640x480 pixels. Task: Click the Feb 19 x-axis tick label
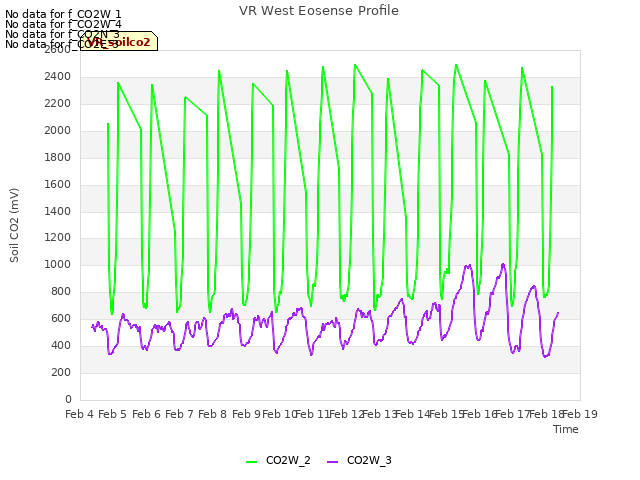[580, 414]
